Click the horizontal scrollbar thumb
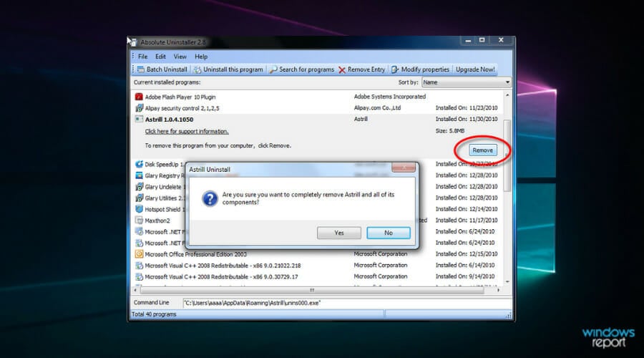Viewport: 644px width, 358px height. pos(312,290)
